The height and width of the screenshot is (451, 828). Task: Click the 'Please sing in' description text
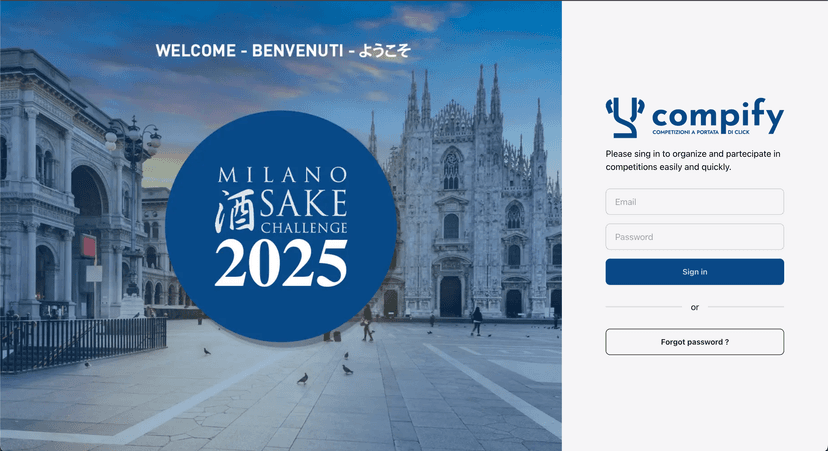point(693,161)
